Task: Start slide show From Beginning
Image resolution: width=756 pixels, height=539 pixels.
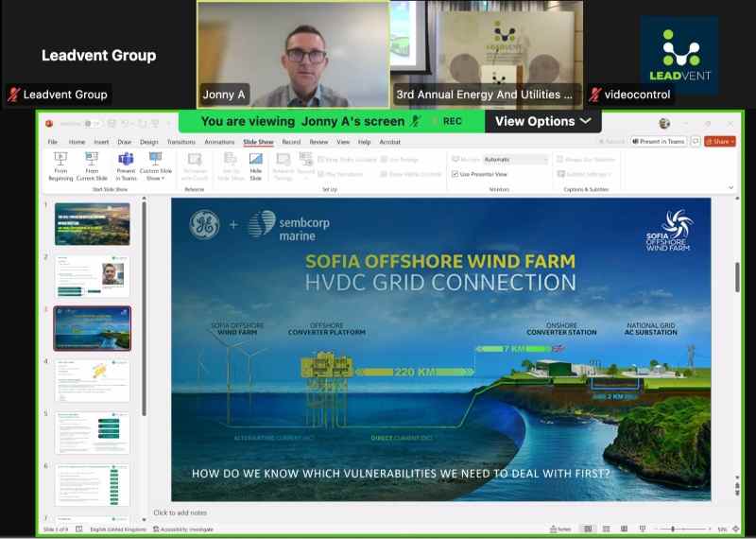Action: 60,165
